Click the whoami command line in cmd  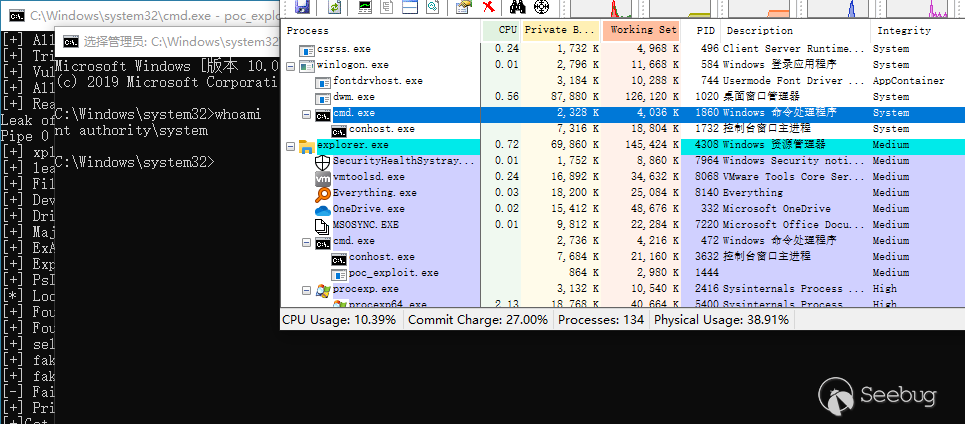tap(158, 114)
